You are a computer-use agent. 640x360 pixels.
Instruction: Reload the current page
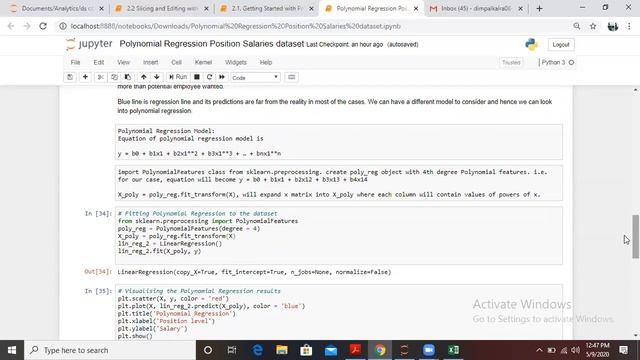pos(43,26)
